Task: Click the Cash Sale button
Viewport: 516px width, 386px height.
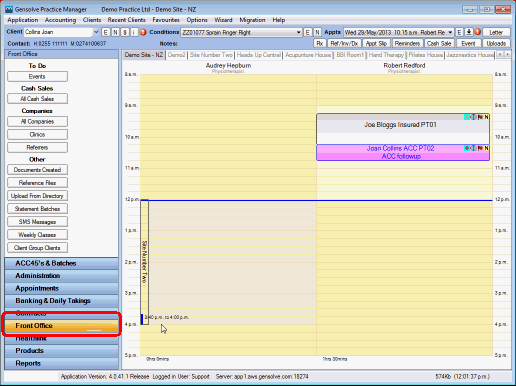Action: 439,43
